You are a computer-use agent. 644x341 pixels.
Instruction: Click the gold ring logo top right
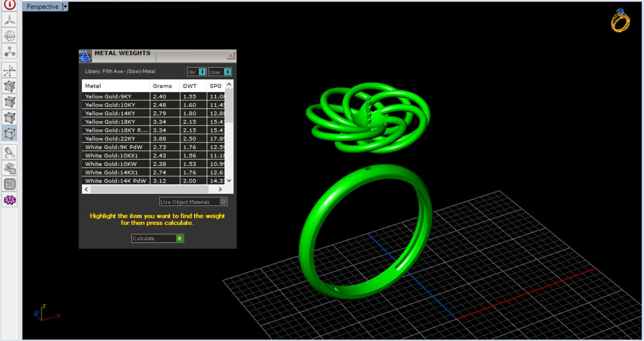pyautogui.click(x=620, y=20)
